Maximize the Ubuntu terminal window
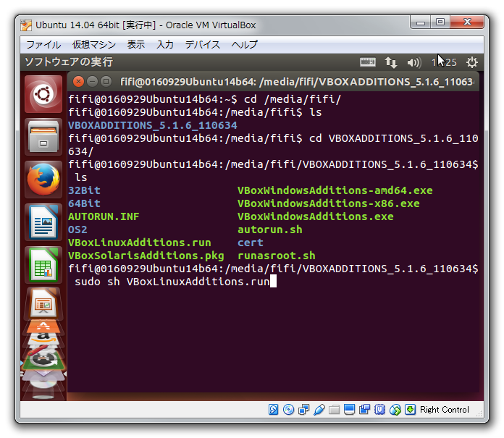 [x=106, y=82]
